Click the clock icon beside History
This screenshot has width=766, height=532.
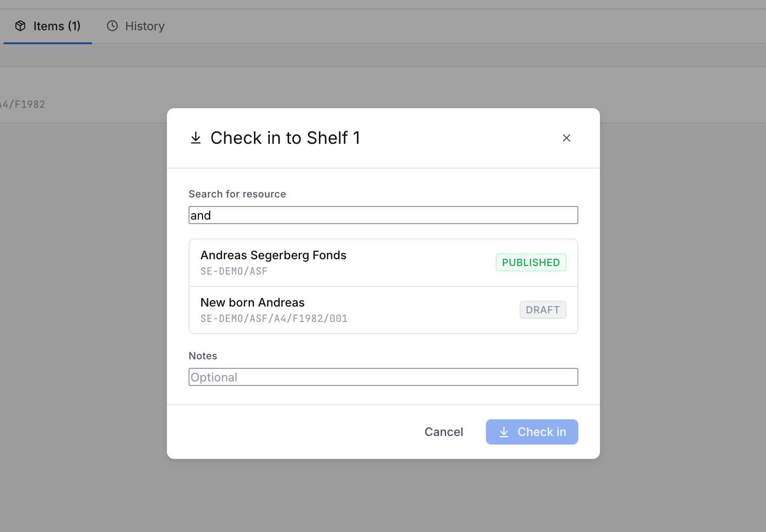pos(112,26)
